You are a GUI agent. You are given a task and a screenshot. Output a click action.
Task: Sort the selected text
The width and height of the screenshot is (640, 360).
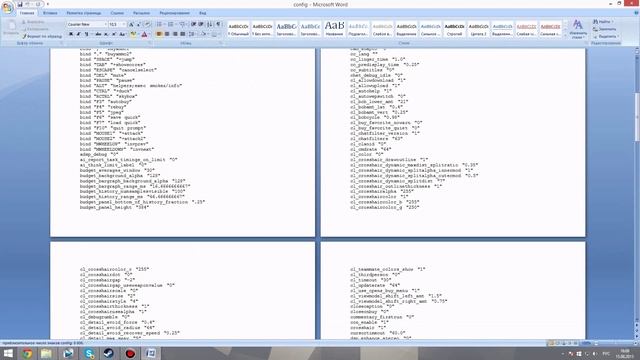tap(210, 24)
